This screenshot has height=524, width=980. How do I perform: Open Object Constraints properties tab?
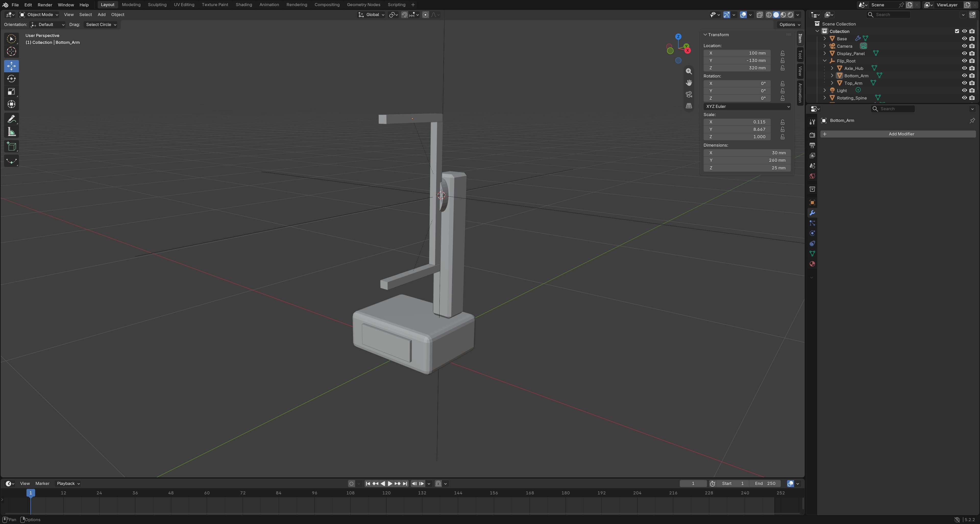tap(812, 243)
